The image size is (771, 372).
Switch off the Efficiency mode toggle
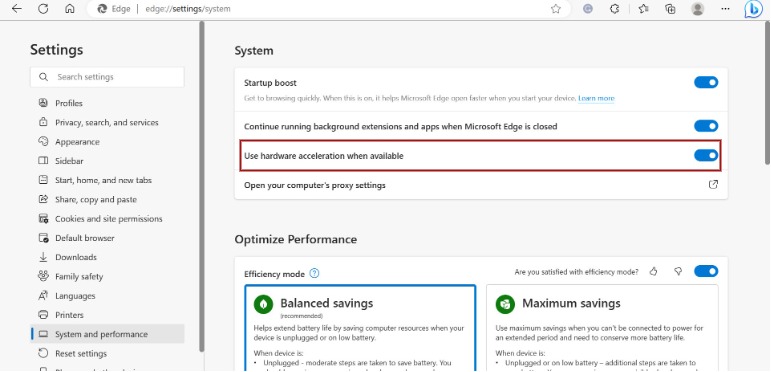pyautogui.click(x=706, y=271)
